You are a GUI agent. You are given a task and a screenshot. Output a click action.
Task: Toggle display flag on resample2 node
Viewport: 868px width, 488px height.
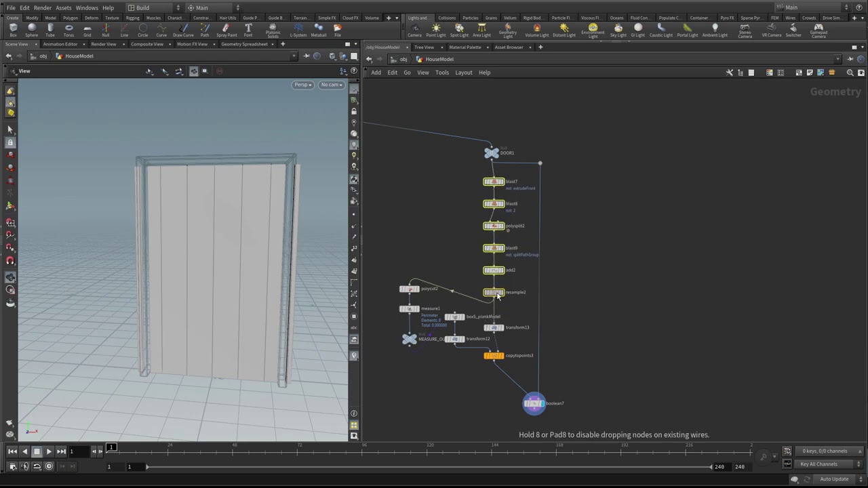point(501,293)
